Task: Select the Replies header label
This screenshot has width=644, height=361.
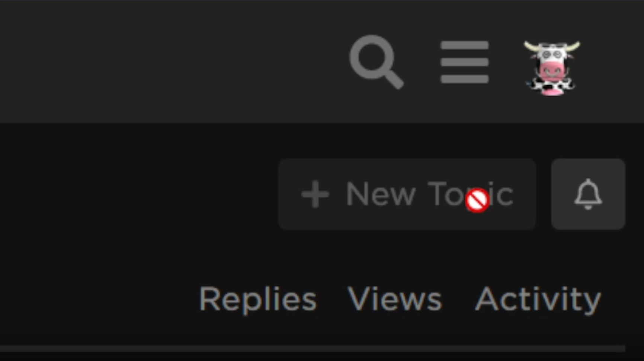Action: point(258,300)
